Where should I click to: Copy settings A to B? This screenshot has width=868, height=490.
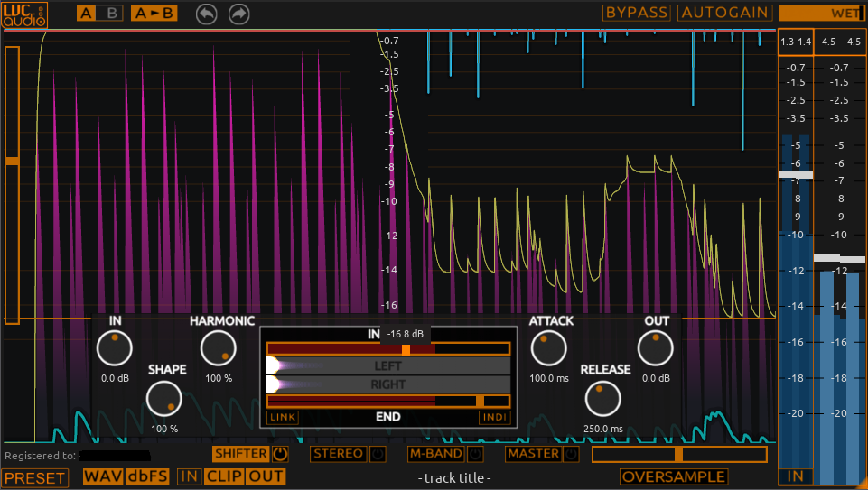click(x=154, y=14)
